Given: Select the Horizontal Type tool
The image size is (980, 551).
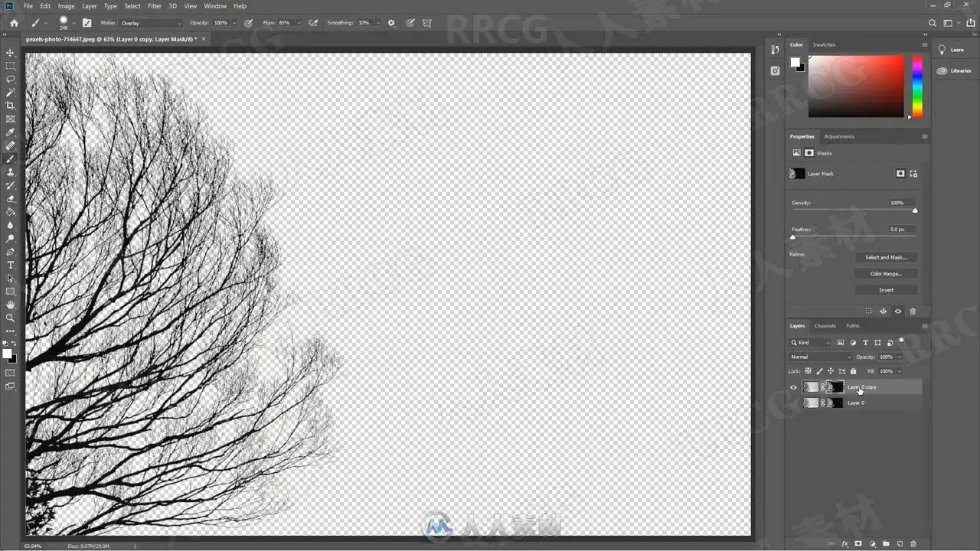Looking at the screenshot, I should (x=11, y=265).
